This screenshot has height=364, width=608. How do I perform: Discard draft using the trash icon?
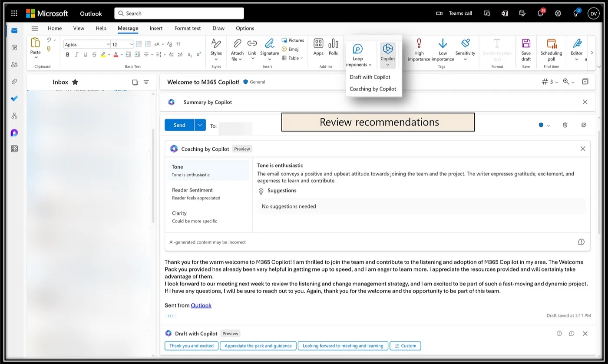click(565, 125)
